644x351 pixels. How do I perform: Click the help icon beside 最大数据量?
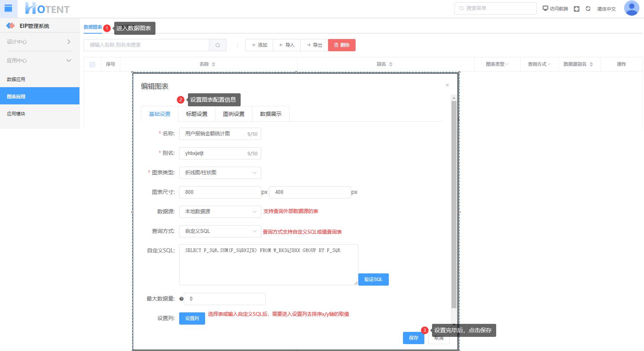tap(181, 299)
